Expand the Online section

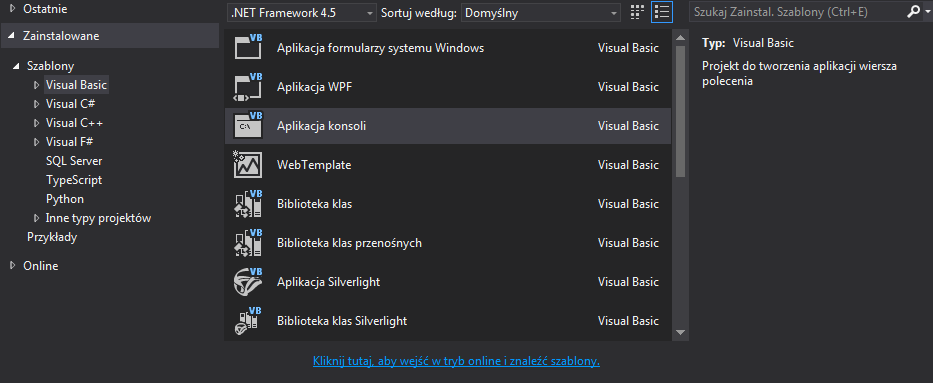[x=12, y=266]
